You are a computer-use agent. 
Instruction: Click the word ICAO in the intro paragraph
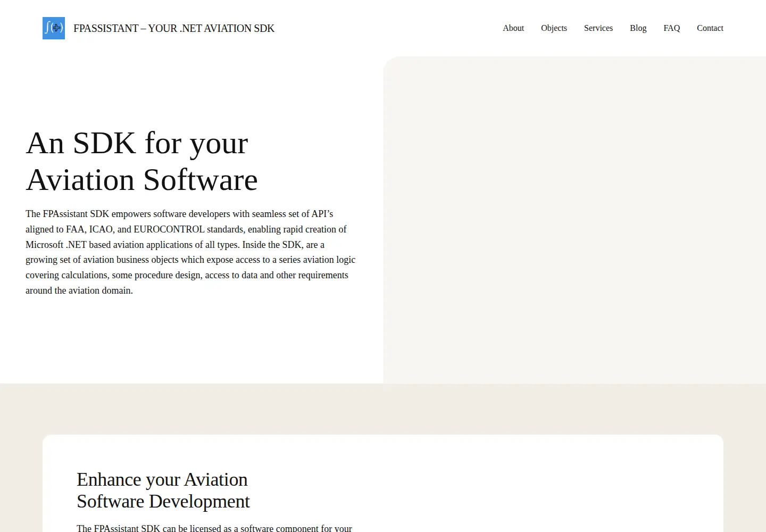click(101, 229)
